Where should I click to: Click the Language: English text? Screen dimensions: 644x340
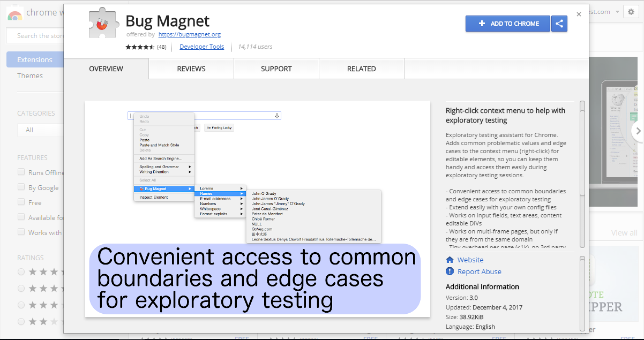pos(470,327)
